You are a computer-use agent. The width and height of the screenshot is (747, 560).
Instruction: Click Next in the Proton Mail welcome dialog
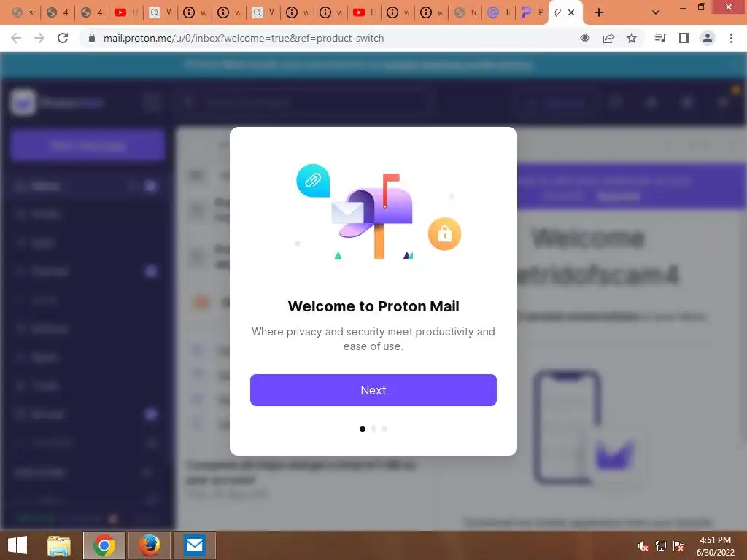click(x=373, y=390)
